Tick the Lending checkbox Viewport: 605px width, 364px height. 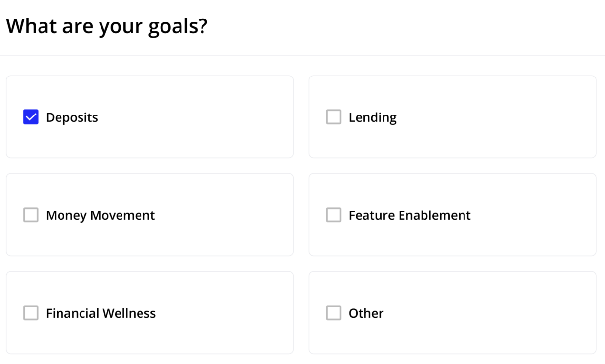(334, 117)
